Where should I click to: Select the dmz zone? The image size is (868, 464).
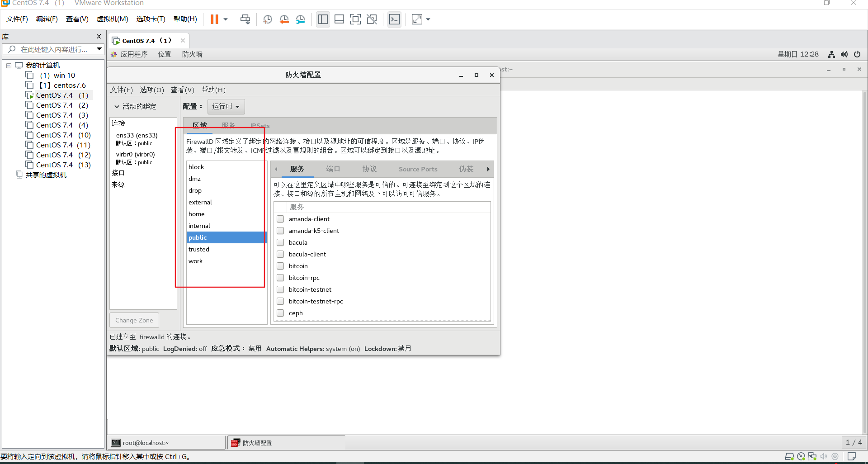[x=226, y=179]
